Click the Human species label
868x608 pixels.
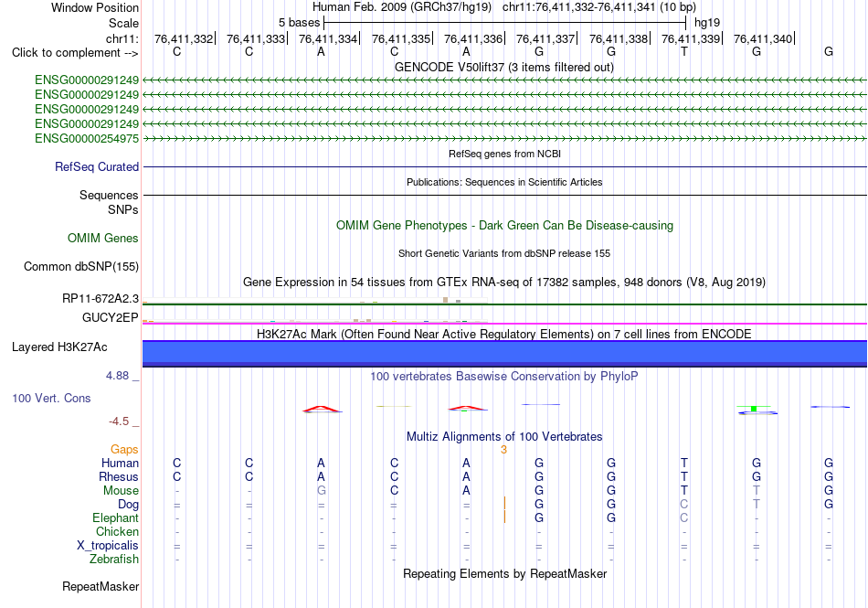[120, 463]
